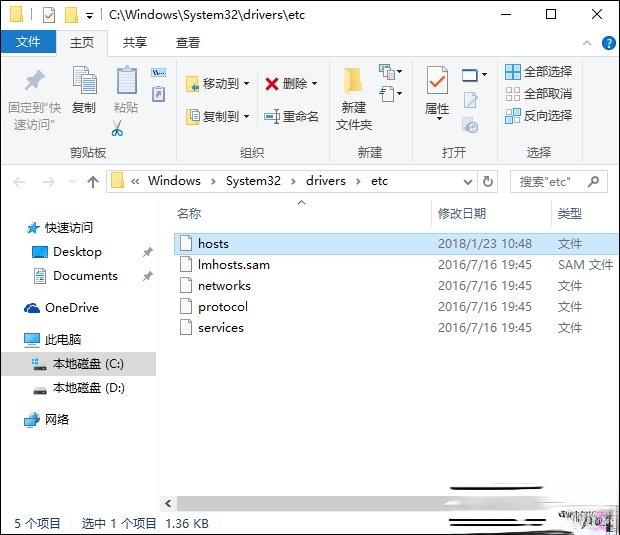Switch to the Home tab

(x=82, y=43)
